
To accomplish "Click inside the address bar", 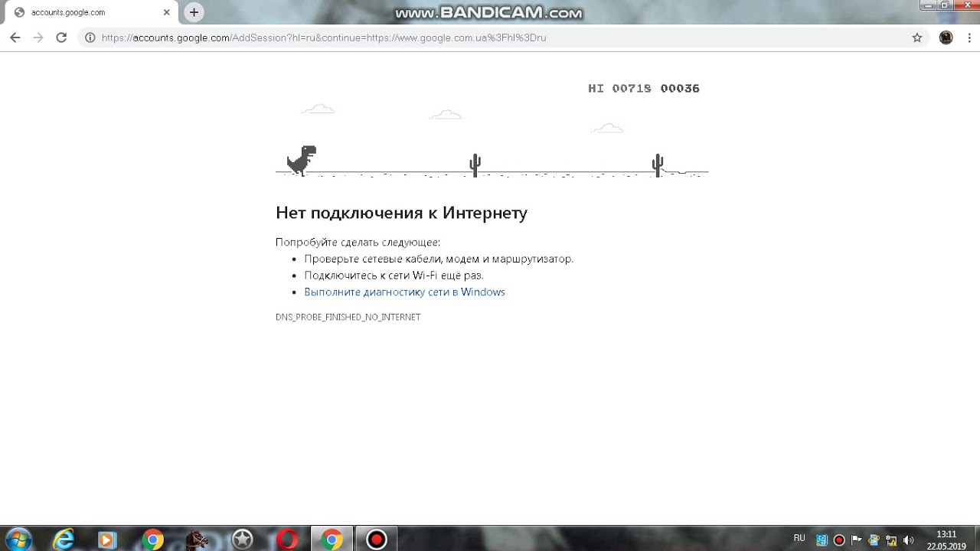I will (x=383, y=37).
